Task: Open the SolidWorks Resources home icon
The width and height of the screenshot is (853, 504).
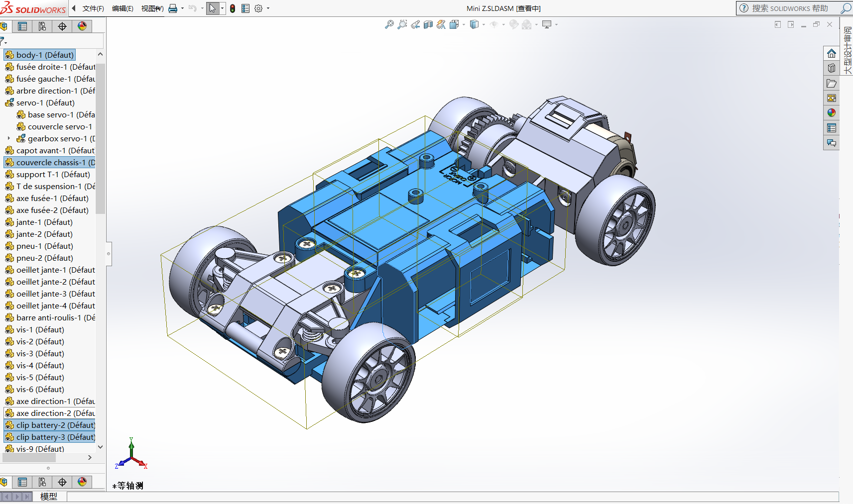Action: coord(831,53)
